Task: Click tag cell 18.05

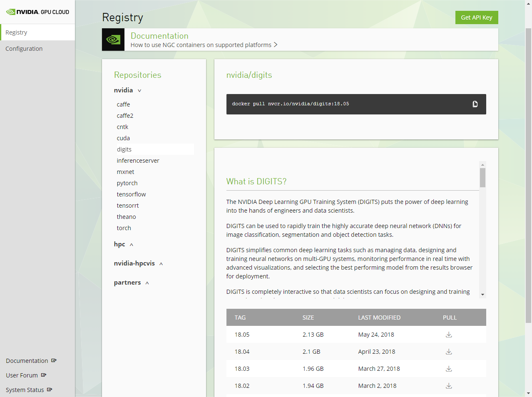Action: coord(242,335)
